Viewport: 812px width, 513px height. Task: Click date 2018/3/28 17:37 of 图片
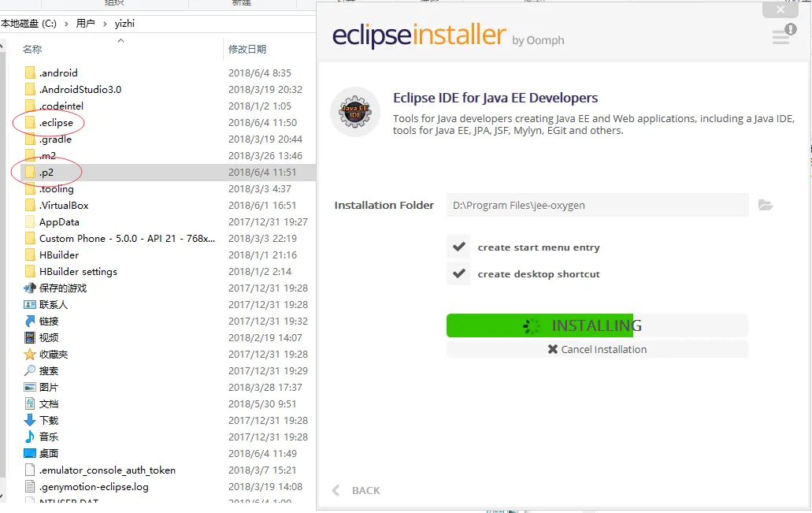(265, 387)
